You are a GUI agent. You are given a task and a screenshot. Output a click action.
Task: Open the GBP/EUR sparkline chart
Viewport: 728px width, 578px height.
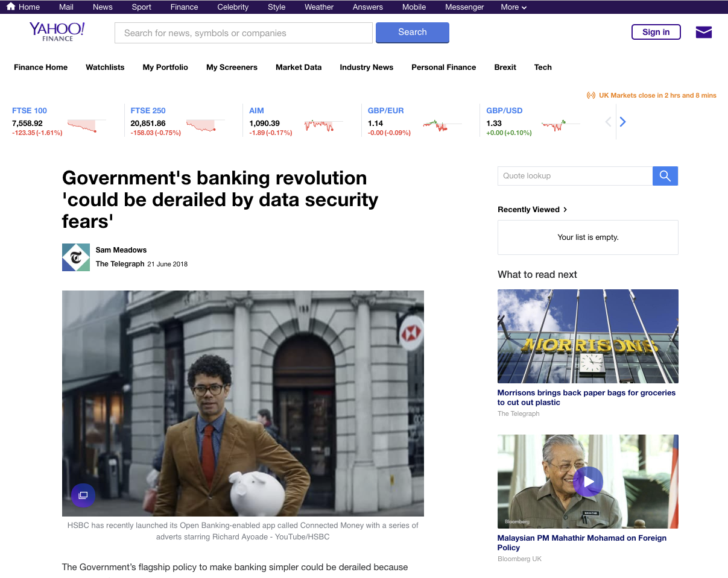tap(443, 125)
